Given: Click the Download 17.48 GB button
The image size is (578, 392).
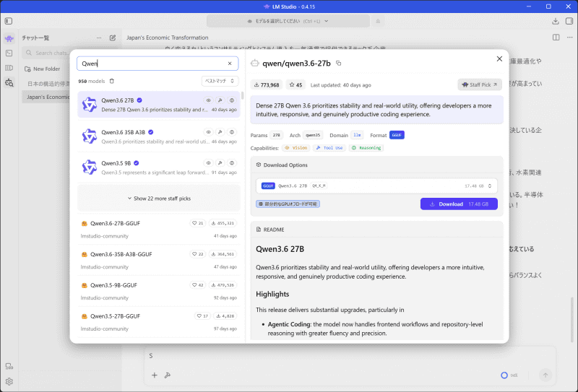Looking at the screenshot, I should click(459, 204).
